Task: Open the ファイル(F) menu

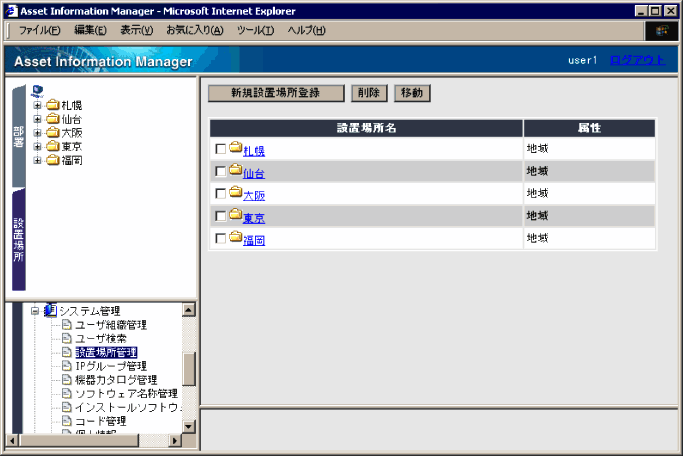Action: tap(39, 30)
